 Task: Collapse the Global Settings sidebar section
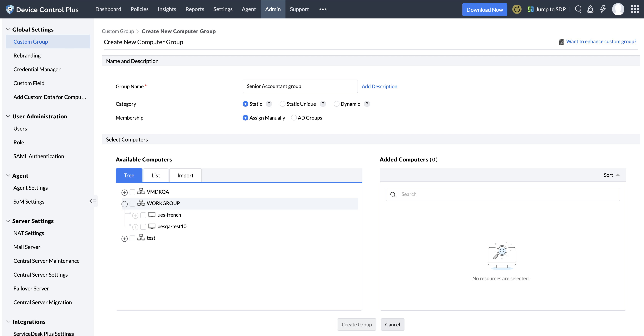tap(8, 29)
